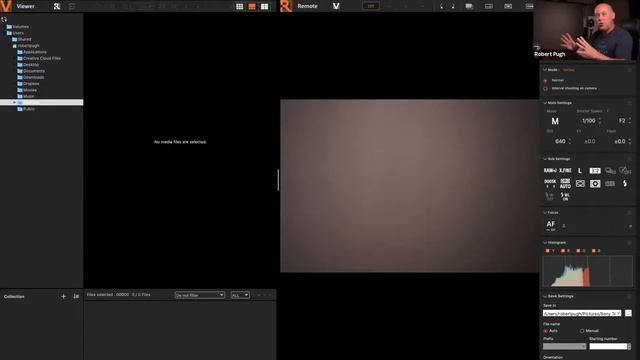640x360 pixels.
Task: Toggle the B histogram channel checkbox
Action: pyautogui.click(x=593, y=251)
